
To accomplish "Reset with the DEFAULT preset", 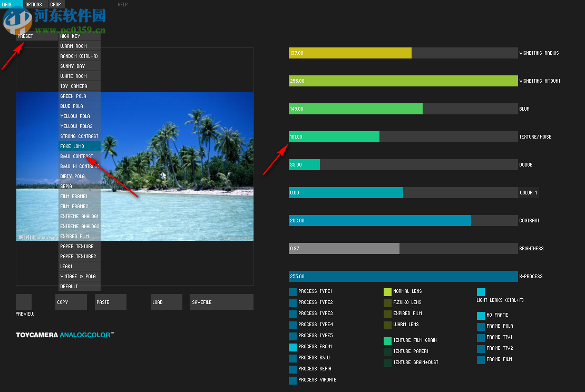I will (x=80, y=287).
